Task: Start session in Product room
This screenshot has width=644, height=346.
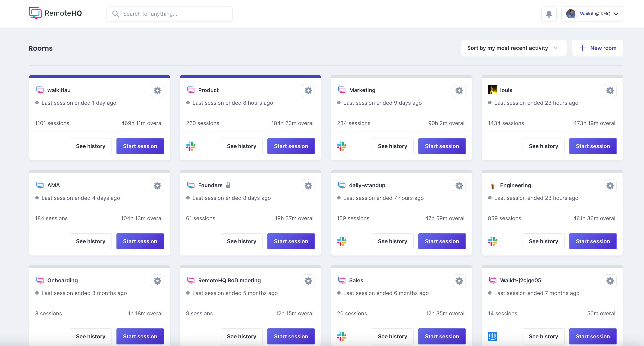Action: (291, 146)
